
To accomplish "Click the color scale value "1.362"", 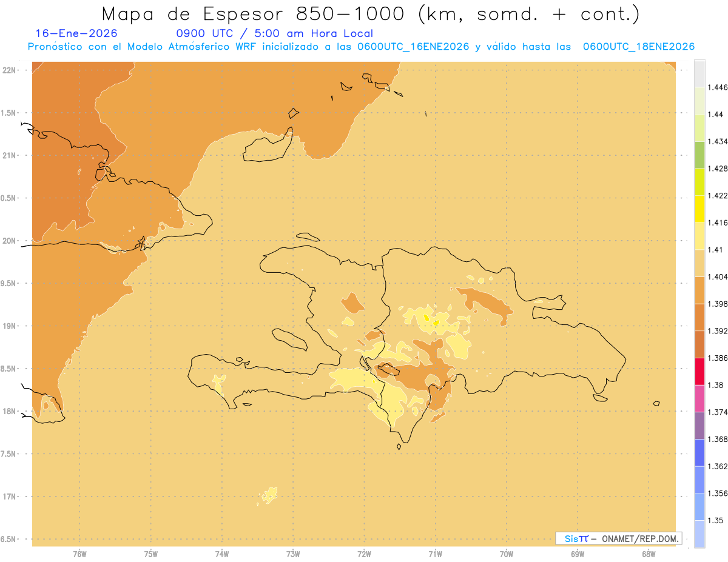I will coord(718,466).
